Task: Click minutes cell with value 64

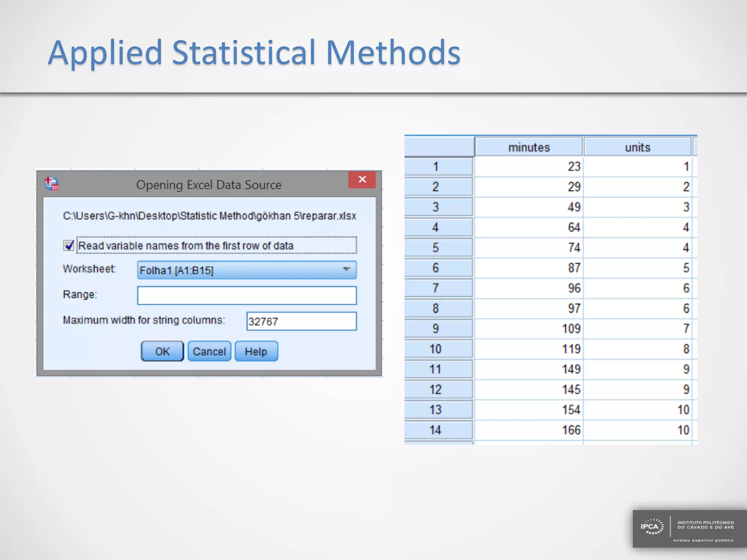Action: point(529,227)
